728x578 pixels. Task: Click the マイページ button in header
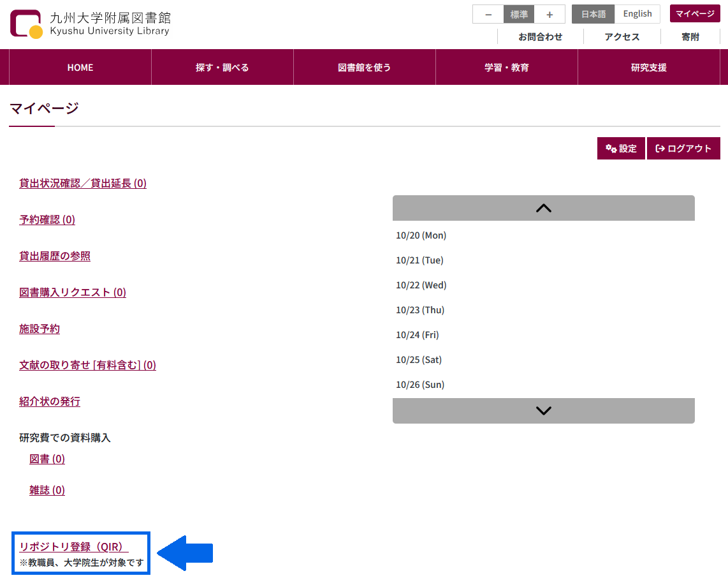[695, 13]
